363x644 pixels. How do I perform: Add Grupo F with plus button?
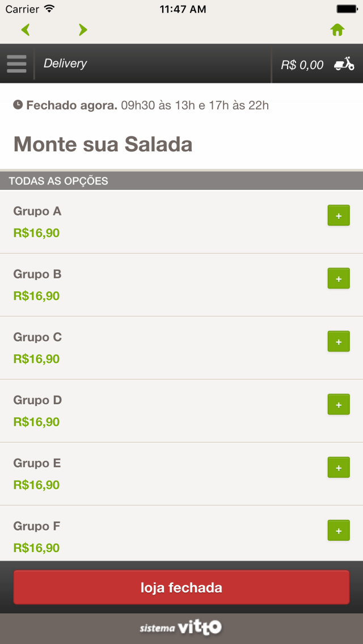(x=339, y=530)
